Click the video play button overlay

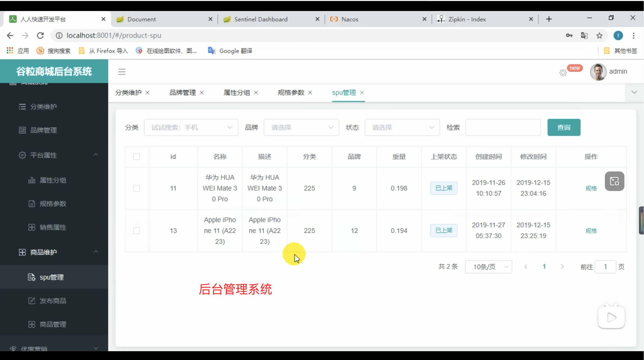[x=611, y=317]
